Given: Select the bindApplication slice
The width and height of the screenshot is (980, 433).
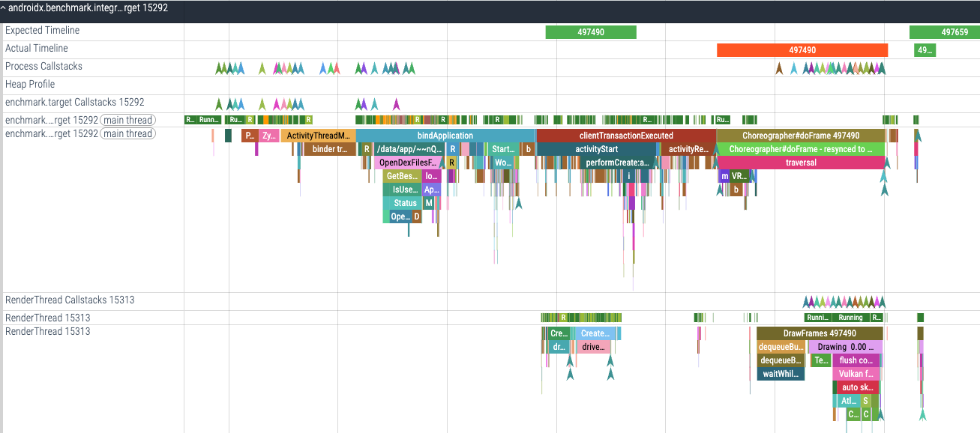Looking at the screenshot, I should tap(445, 136).
